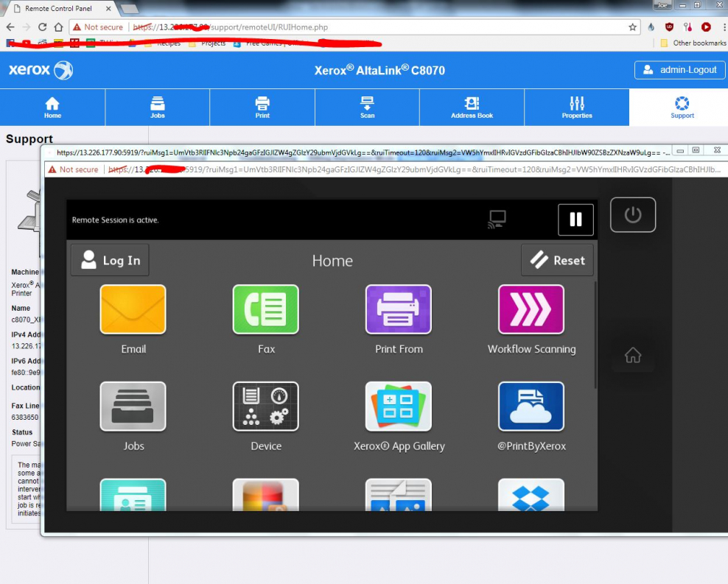Switch to the Scan tab
The image size is (728, 584).
pos(366,108)
